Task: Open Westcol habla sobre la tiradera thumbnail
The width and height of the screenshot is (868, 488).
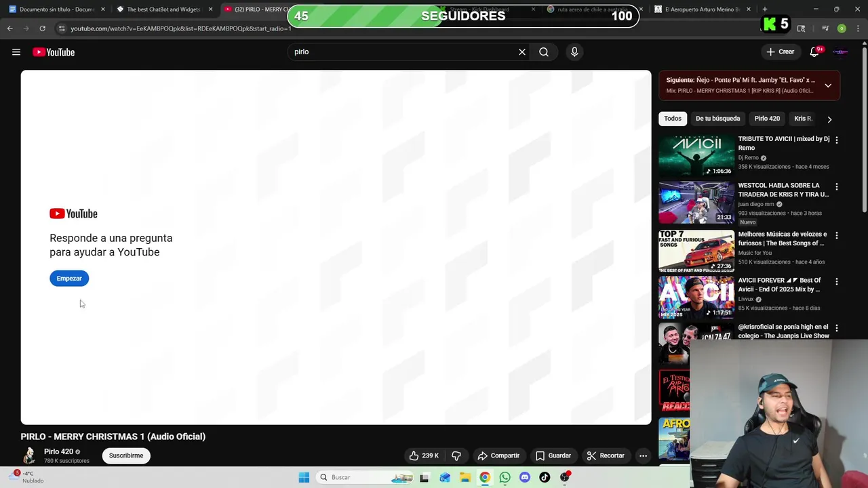Action: click(696, 202)
